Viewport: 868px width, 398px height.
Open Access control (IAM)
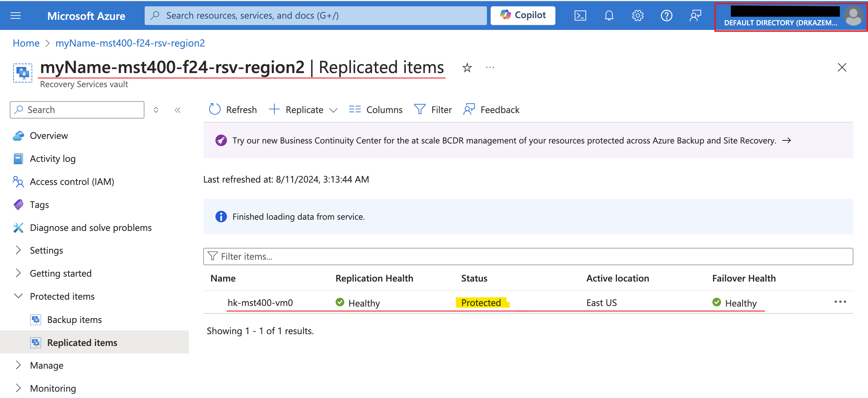pos(72,181)
